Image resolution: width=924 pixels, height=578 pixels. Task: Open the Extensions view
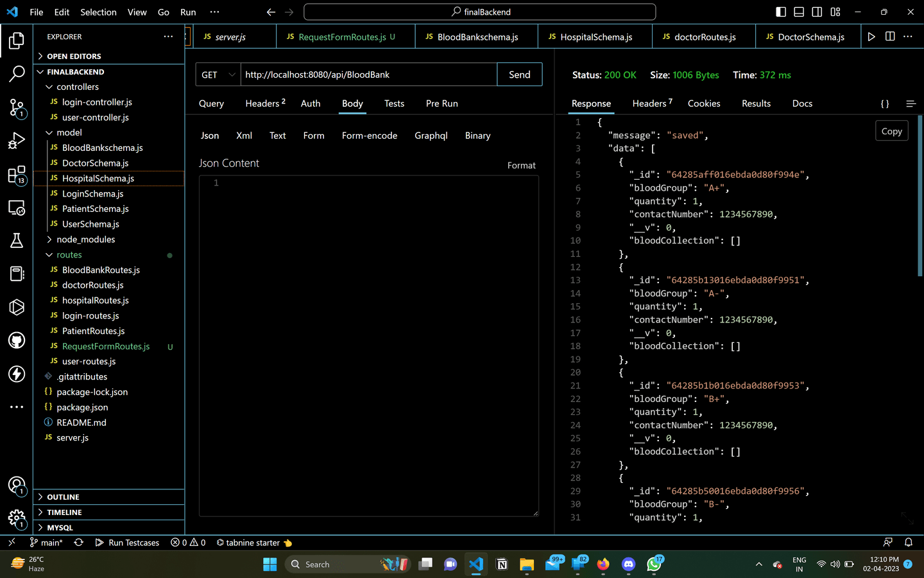17,174
